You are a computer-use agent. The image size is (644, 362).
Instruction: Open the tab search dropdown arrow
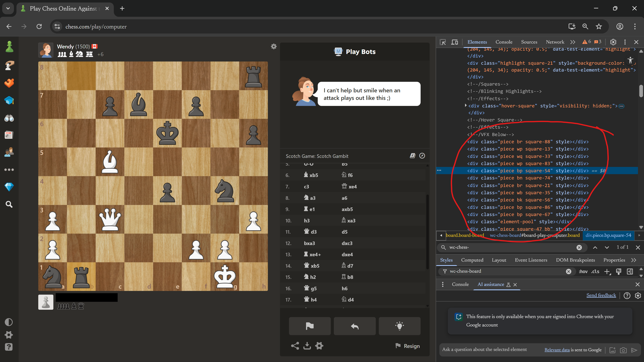tap(8, 8)
